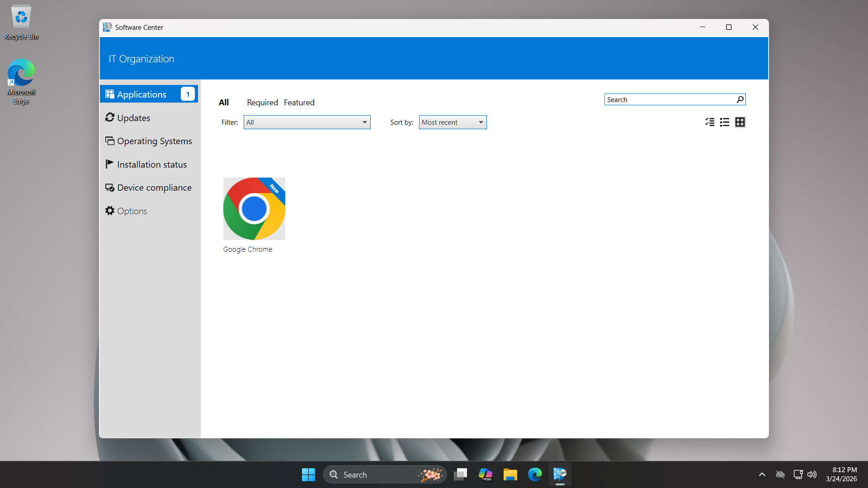Open Installation status section

[151, 164]
